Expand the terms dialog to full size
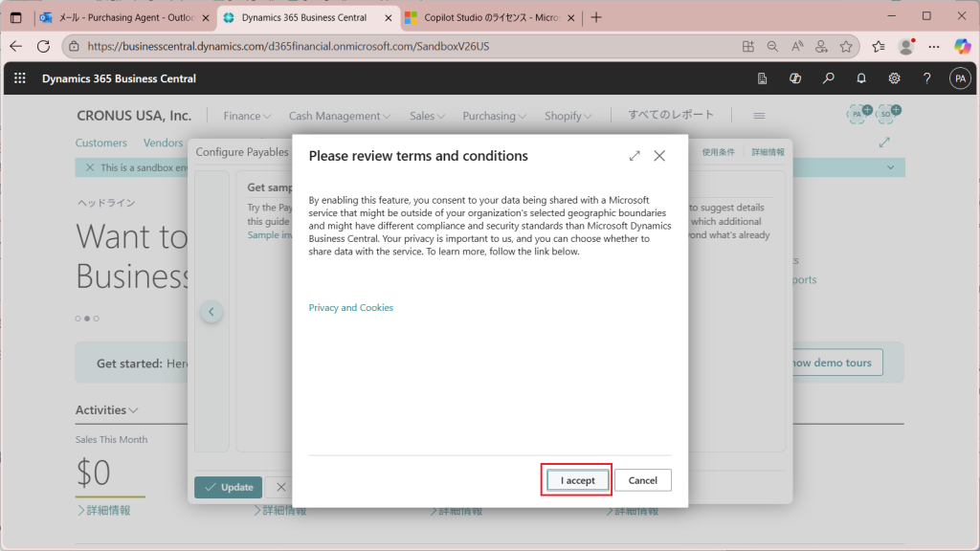The height and width of the screenshot is (551, 980). tap(635, 156)
